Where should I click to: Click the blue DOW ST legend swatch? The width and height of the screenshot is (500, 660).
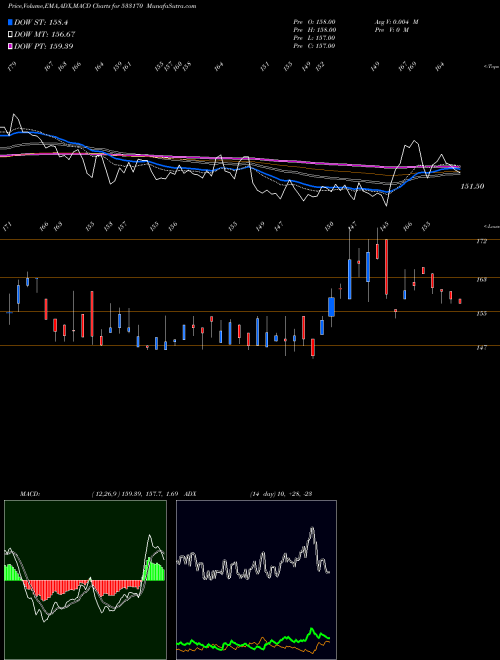coord(10,22)
